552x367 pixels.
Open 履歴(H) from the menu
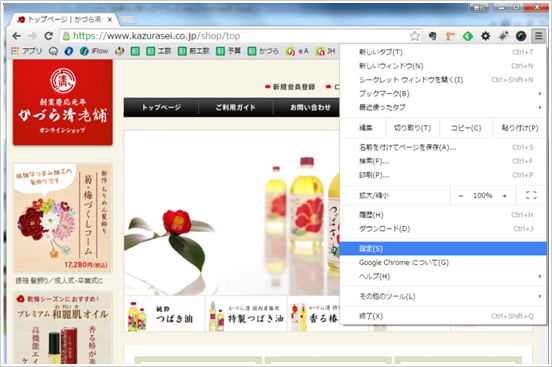(443, 215)
